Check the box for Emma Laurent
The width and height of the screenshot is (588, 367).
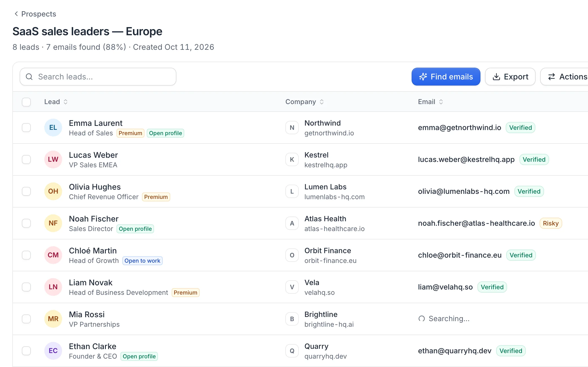click(26, 128)
